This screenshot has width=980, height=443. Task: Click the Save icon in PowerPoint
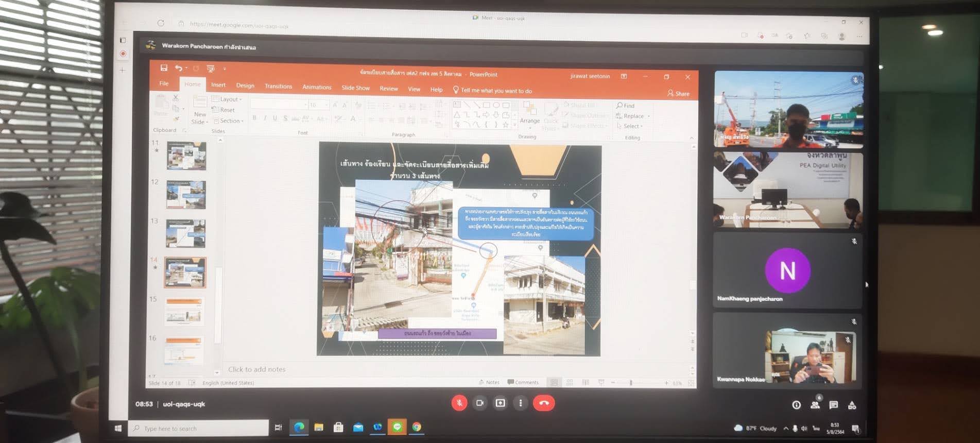click(x=164, y=68)
